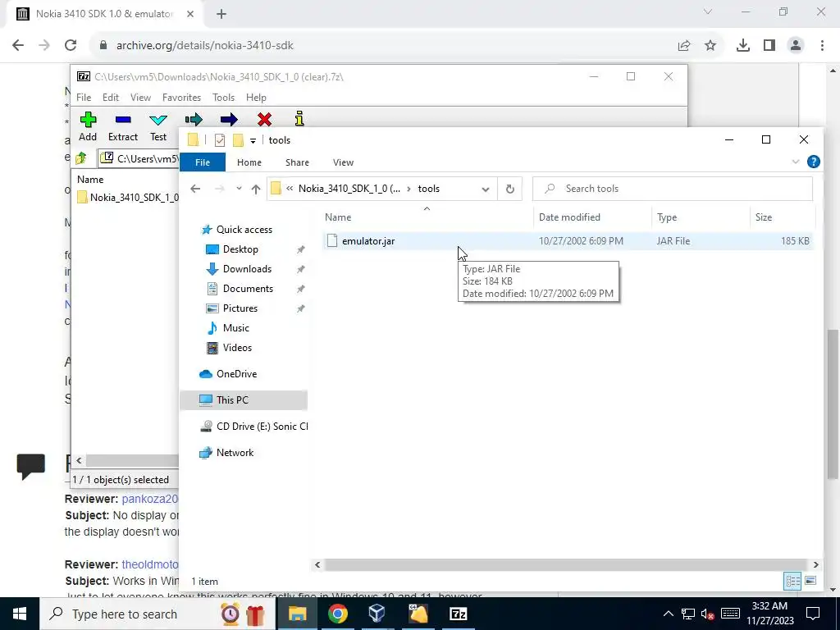This screenshot has height=630, width=840.
Task: Open OneDrive in navigation pane
Action: 236,374
